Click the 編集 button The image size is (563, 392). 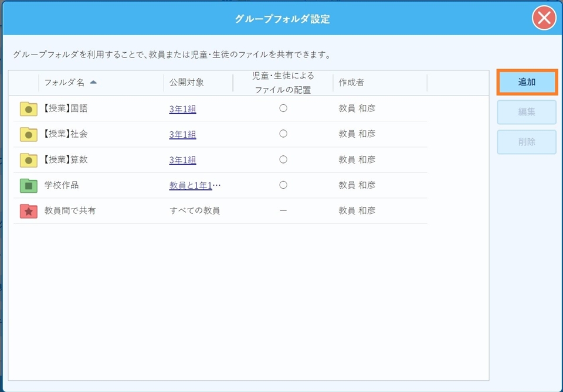[x=526, y=112]
